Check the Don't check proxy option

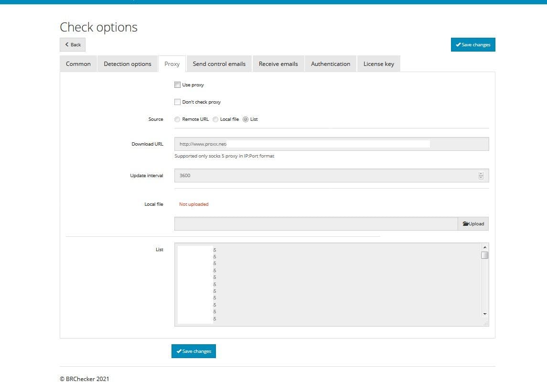(x=177, y=102)
